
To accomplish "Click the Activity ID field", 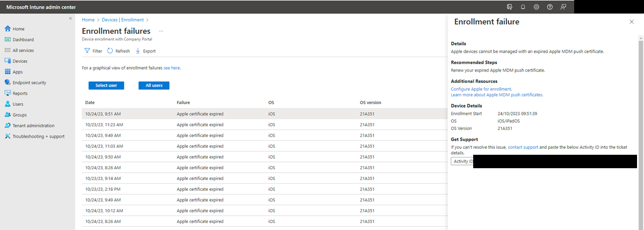I will tap(544, 161).
